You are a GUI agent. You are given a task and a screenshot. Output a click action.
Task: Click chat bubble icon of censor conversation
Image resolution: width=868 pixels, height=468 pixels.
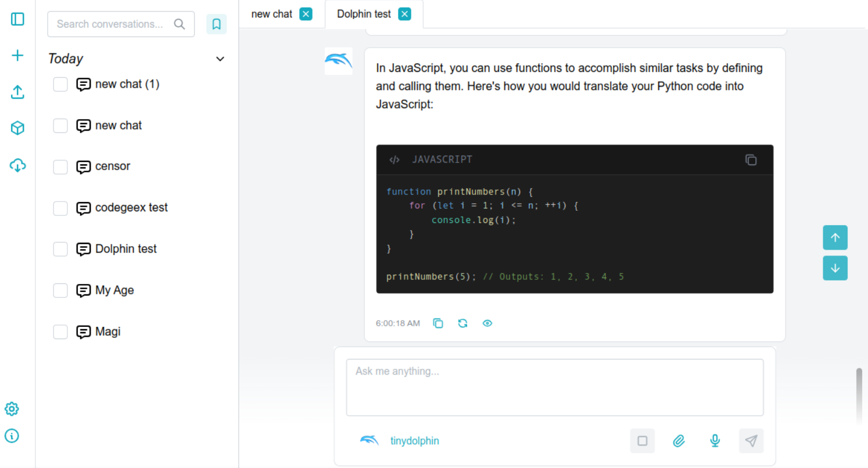(x=84, y=167)
